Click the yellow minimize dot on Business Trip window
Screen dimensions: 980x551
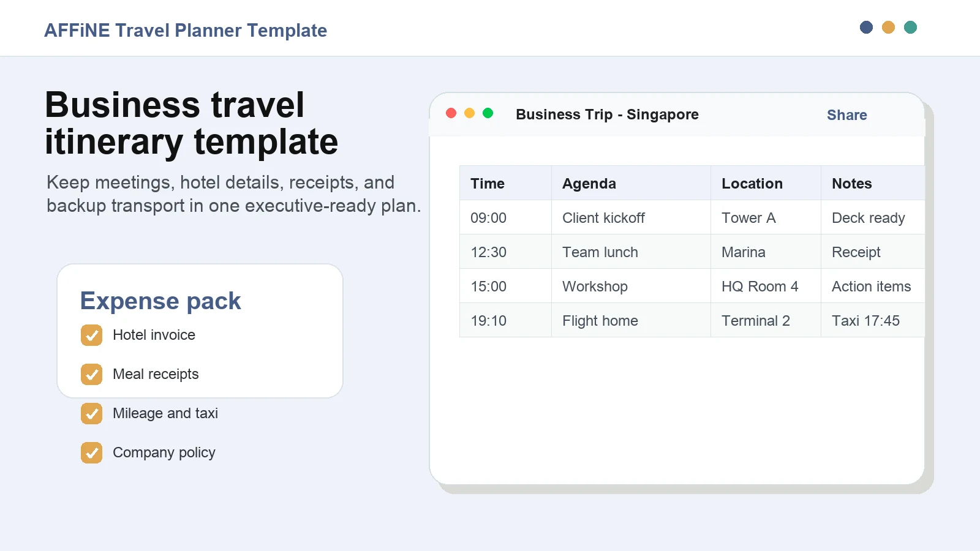click(x=470, y=113)
